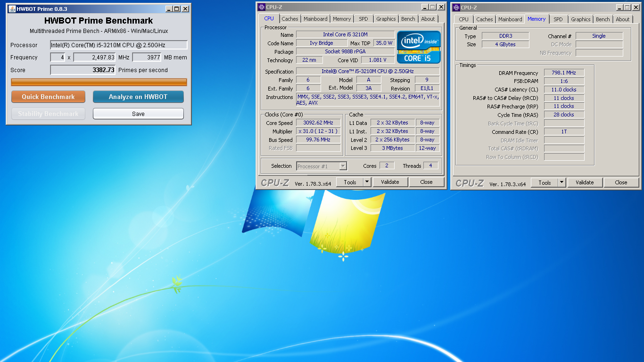Click the x 31.0 ( 12 - 31 ) multiplier value
644x362 pixels.
pos(318,131)
